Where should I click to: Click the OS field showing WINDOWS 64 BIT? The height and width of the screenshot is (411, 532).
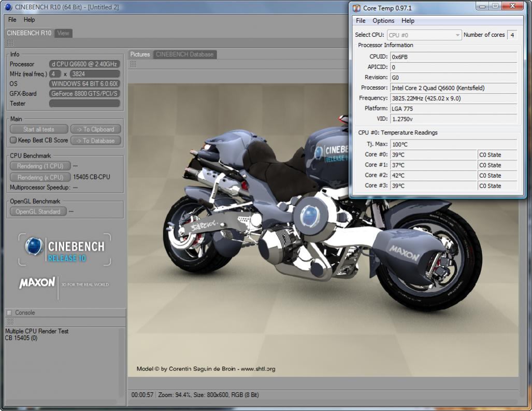click(x=84, y=84)
